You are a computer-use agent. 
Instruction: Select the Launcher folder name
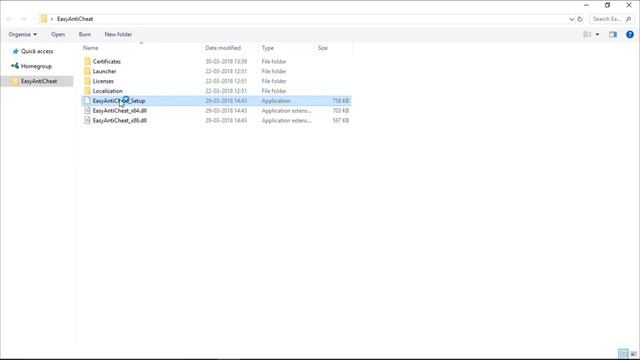(x=104, y=71)
